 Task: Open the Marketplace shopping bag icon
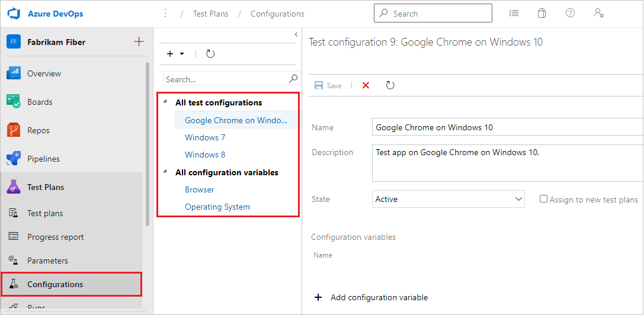[x=542, y=13]
